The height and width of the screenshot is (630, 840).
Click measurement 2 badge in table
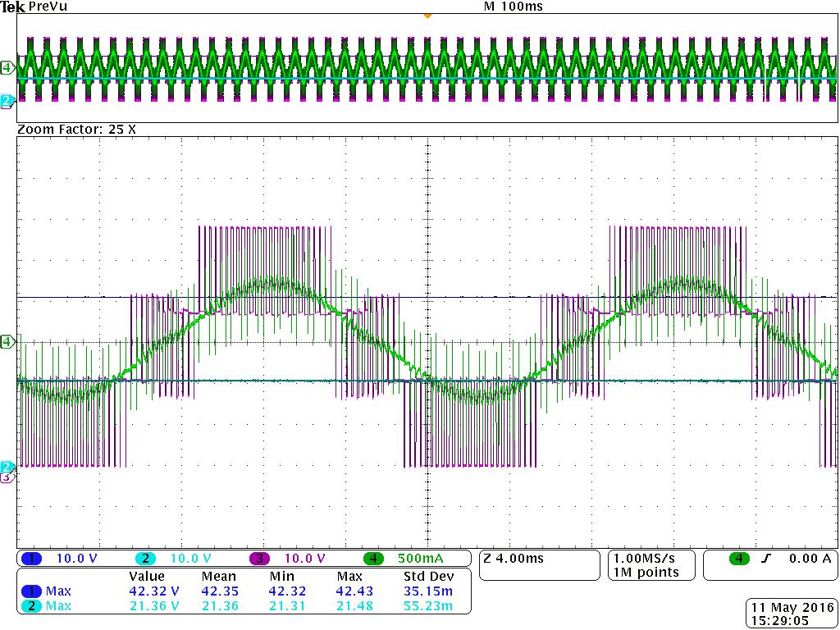pos(32,606)
